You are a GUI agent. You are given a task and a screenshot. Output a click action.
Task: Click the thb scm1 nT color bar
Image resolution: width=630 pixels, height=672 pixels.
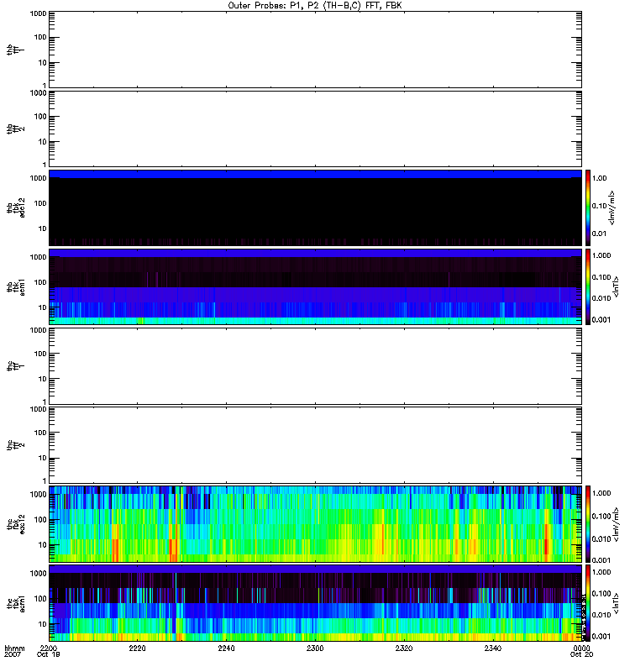(x=589, y=286)
